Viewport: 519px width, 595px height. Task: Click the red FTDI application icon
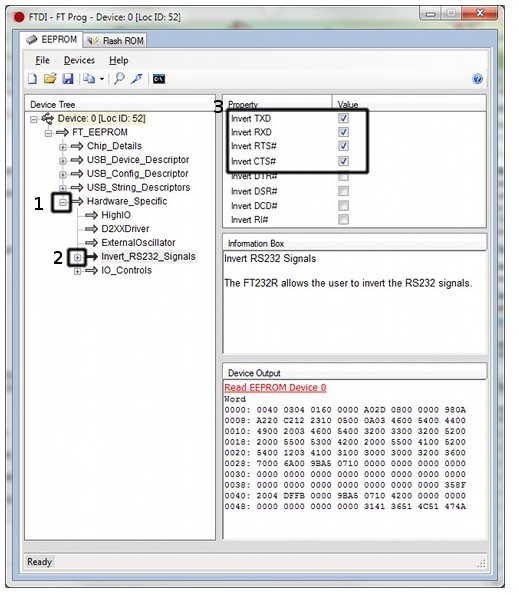(19, 17)
